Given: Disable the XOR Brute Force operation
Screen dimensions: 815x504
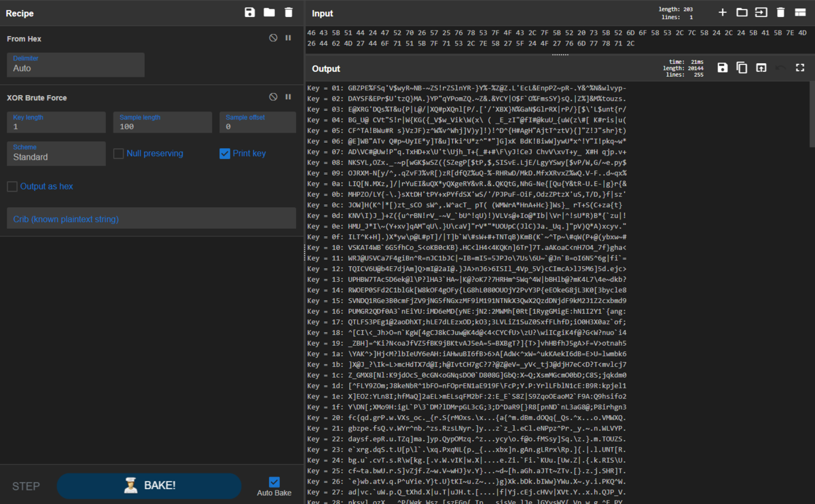Looking at the screenshot, I should click(273, 97).
